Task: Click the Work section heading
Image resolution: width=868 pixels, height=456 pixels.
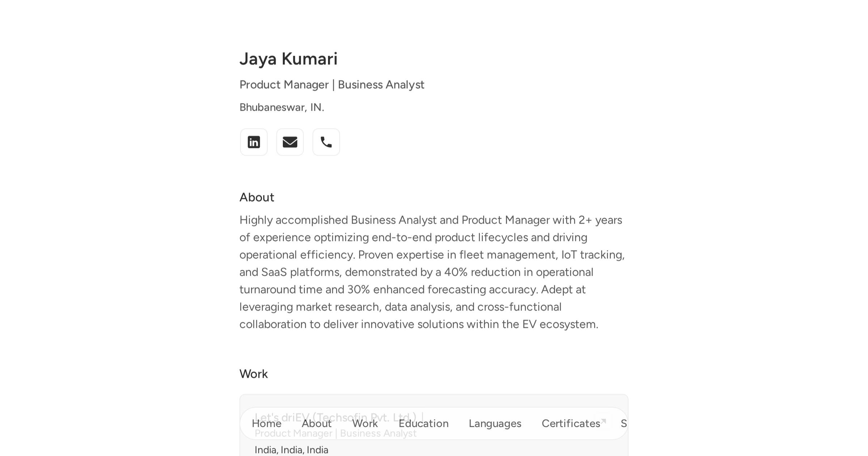Action: [x=254, y=374]
